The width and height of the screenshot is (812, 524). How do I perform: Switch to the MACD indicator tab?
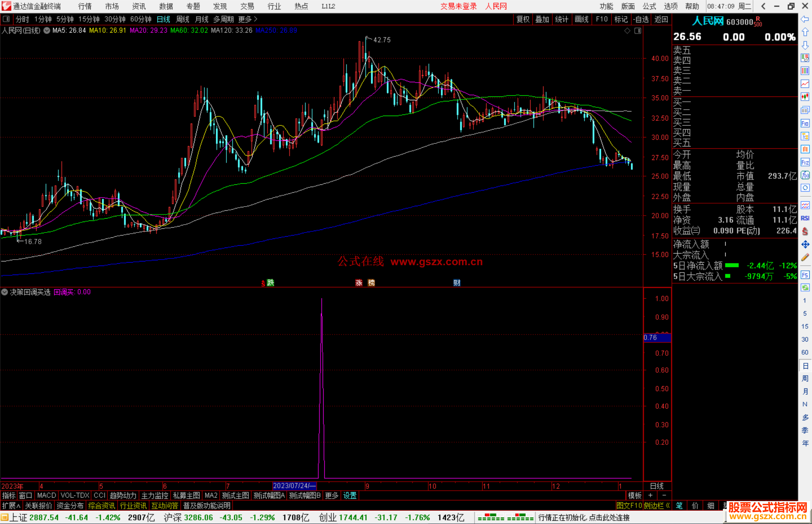click(x=46, y=495)
